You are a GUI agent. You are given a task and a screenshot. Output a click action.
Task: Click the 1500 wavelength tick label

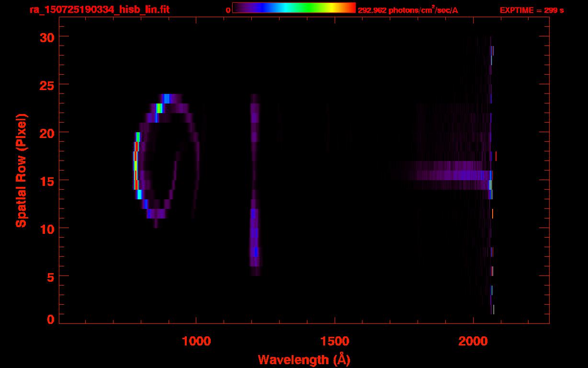[x=334, y=341]
